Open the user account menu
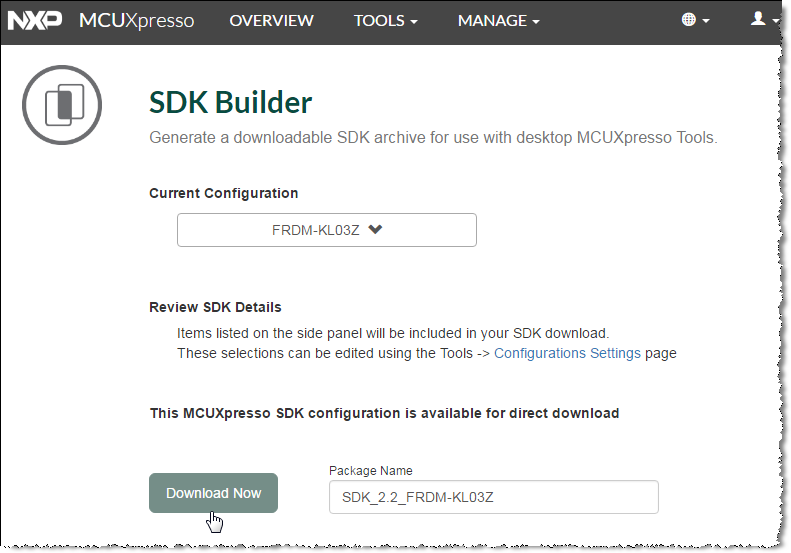 click(x=764, y=19)
